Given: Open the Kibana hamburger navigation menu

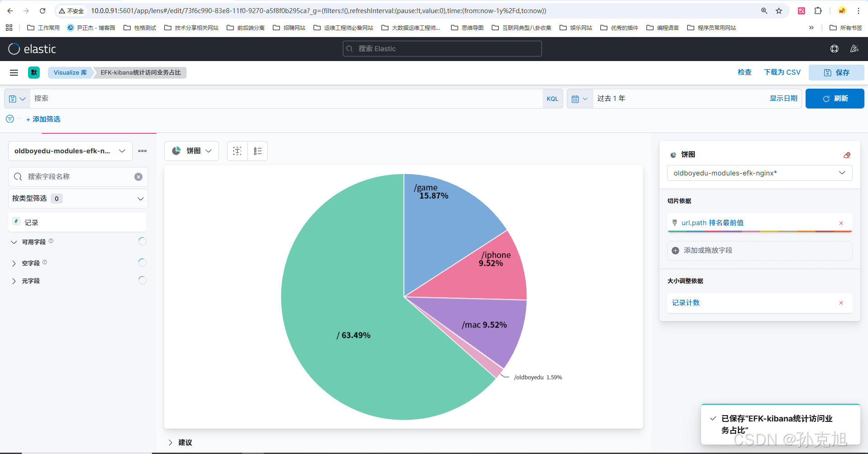Looking at the screenshot, I should coord(14,72).
